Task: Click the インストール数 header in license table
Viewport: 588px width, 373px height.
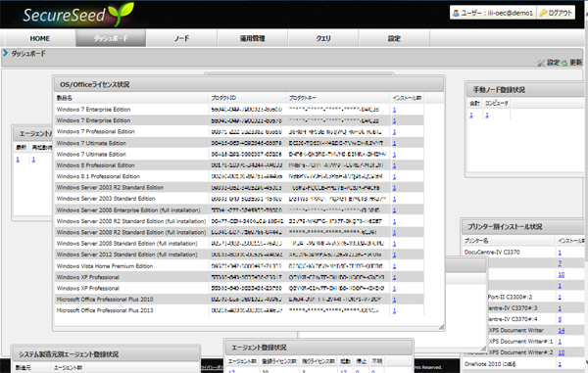Action: [x=407, y=98]
